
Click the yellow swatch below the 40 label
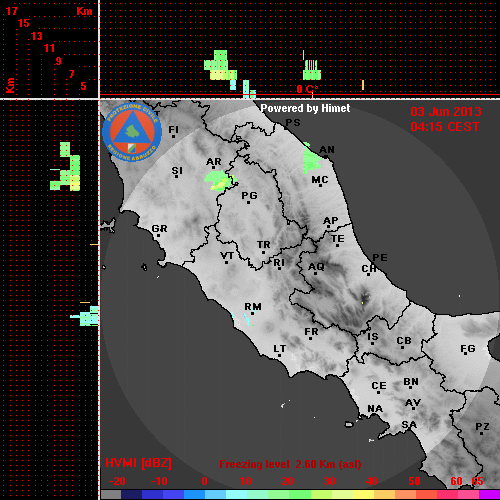click(x=363, y=494)
